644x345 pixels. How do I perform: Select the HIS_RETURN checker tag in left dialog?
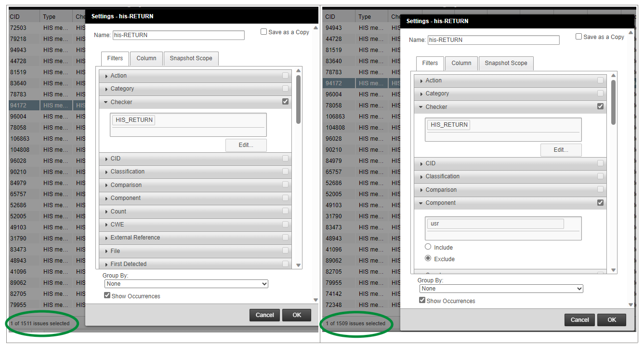pos(134,120)
